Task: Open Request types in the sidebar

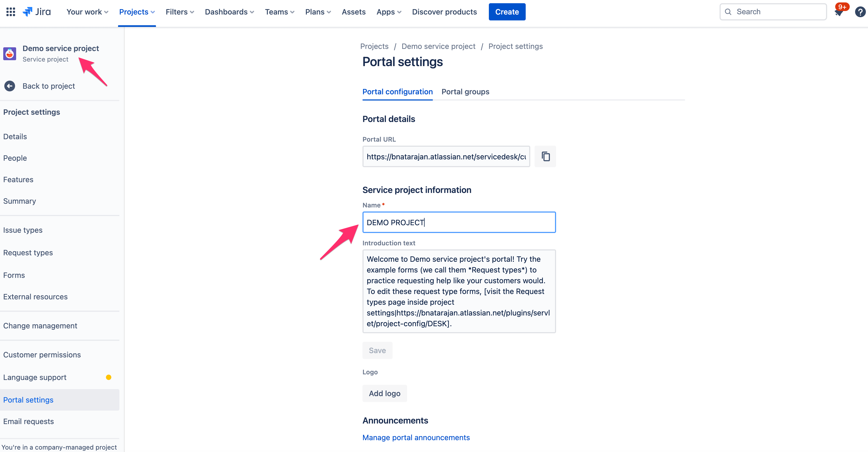Action: click(28, 252)
